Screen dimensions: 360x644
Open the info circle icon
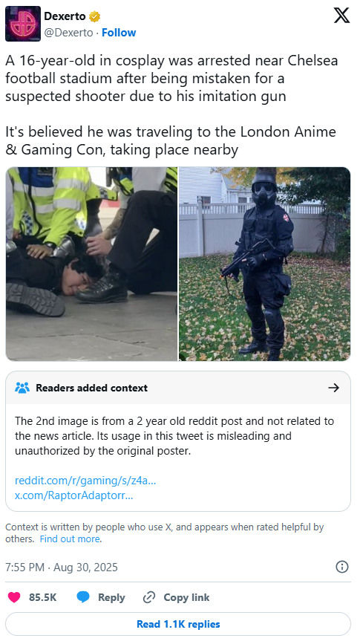(x=342, y=567)
